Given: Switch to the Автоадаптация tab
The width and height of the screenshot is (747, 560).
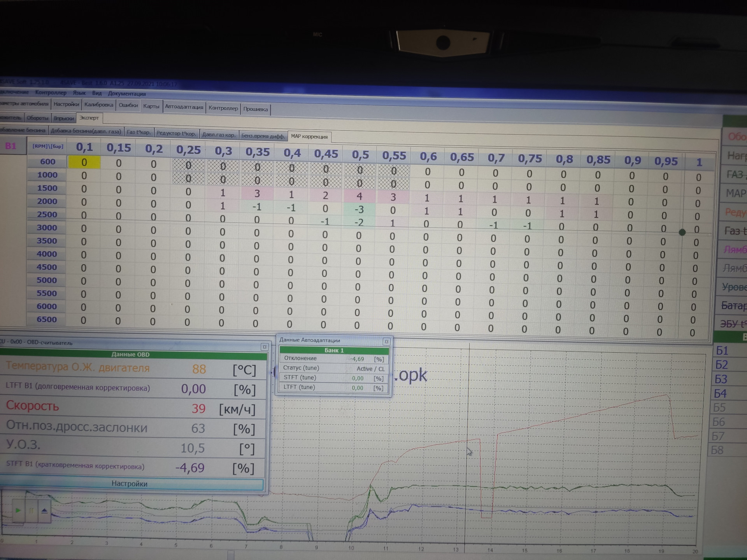Looking at the screenshot, I should 184,107.
